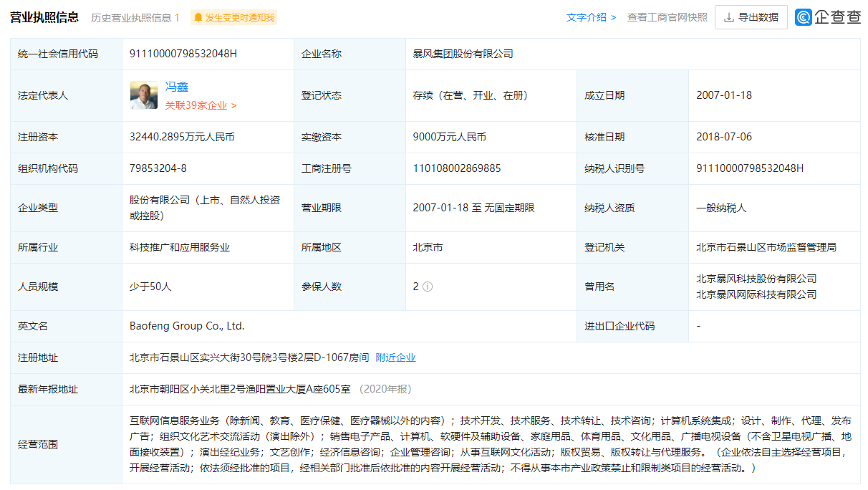This screenshot has height=490, width=868.
Task: Click the download icon on 导出数据
Action: [x=729, y=17]
